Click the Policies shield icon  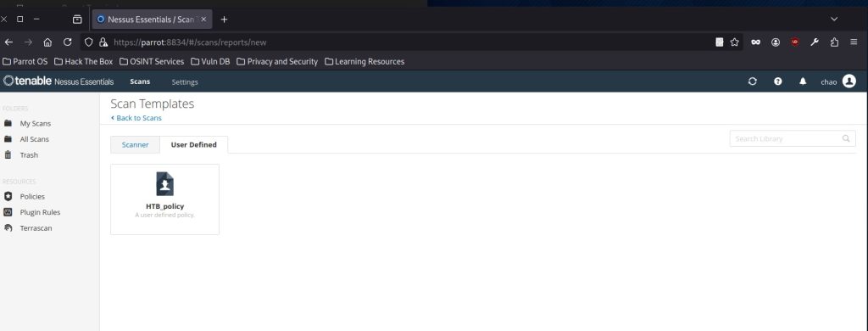coord(8,196)
